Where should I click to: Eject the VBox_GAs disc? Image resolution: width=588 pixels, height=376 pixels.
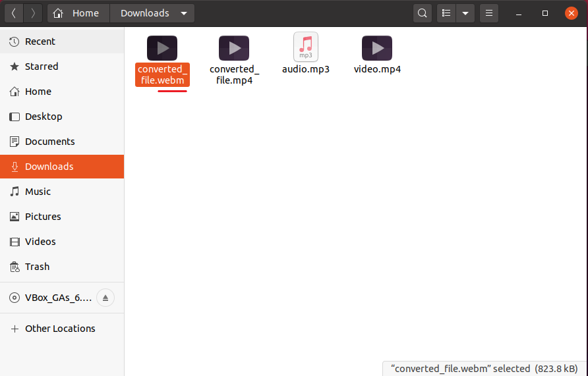(105, 298)
